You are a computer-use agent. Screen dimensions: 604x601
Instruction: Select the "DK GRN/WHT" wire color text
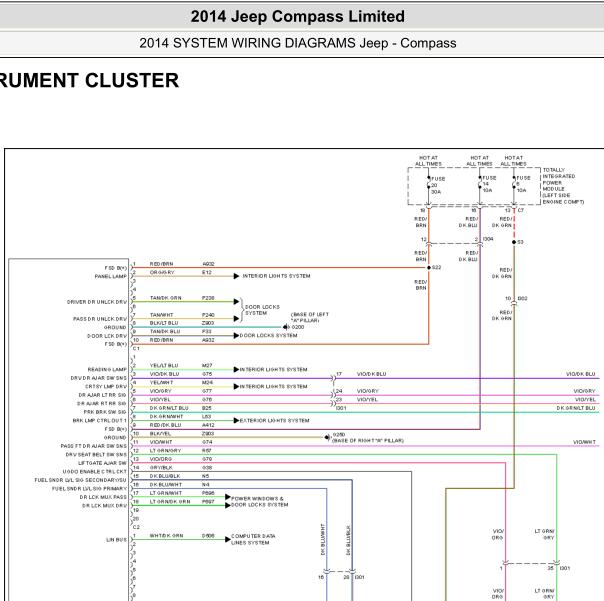click(166, 416)
